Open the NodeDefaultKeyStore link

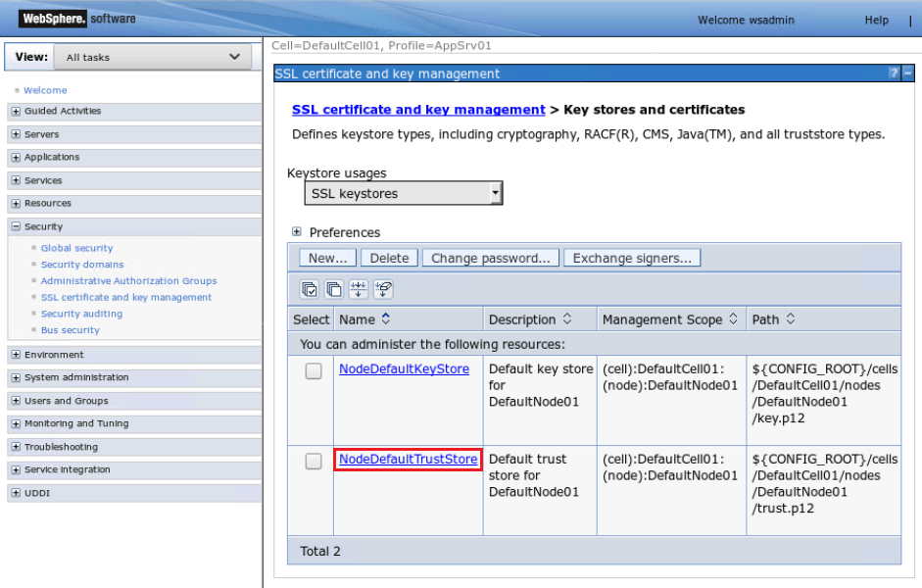(x=404, y=368)
